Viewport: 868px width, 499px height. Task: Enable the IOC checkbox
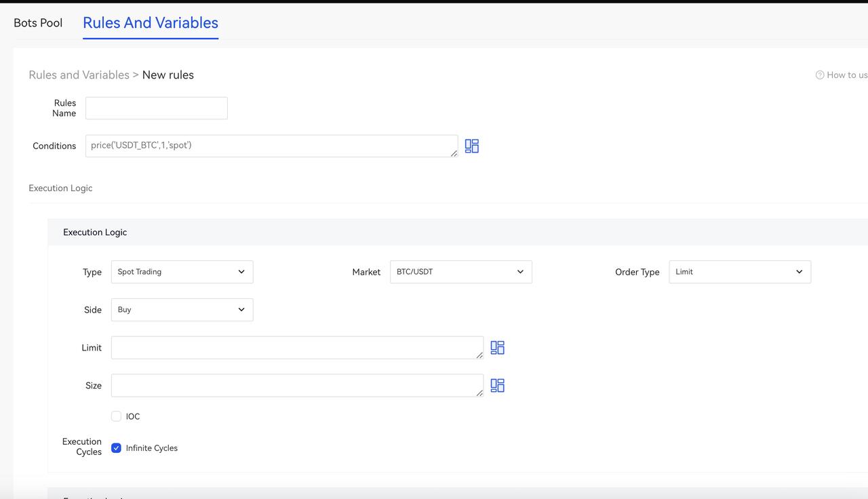(x=117, y=416)
